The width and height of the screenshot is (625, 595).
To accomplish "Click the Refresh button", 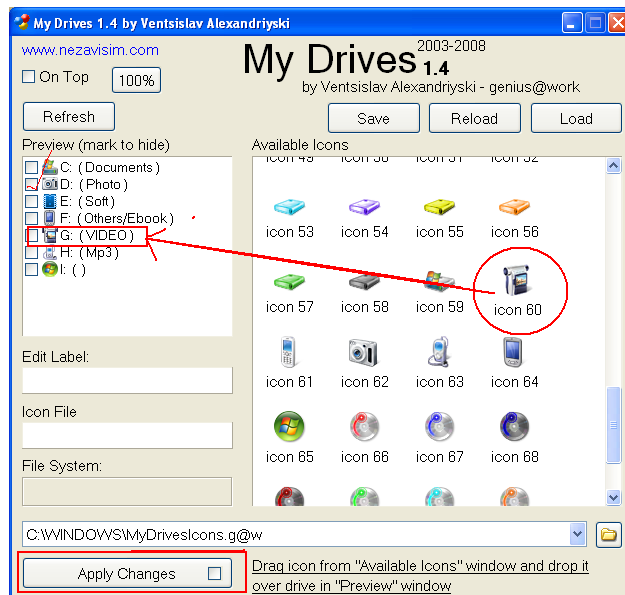I will coord(69,117).
